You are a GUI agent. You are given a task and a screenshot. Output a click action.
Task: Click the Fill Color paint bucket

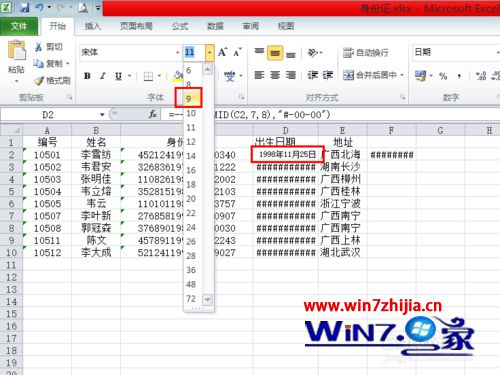[x=178, y=76]
